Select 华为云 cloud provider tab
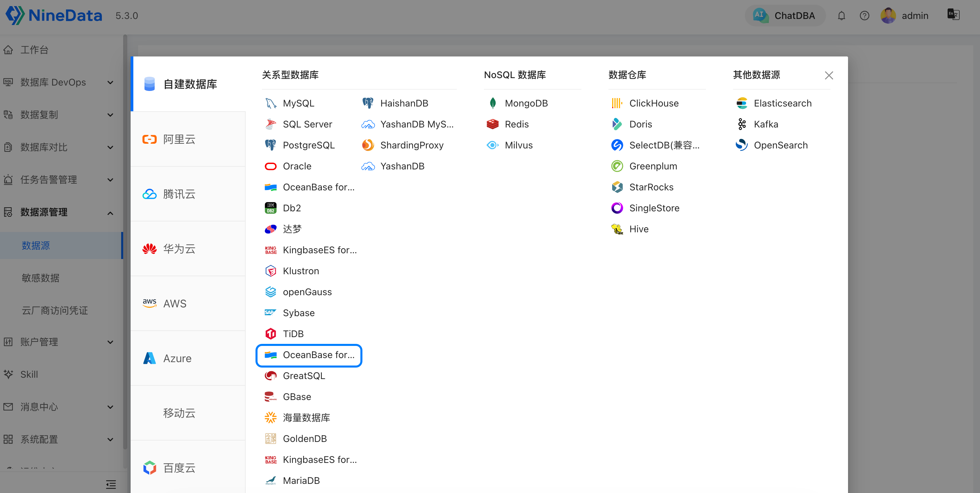This screenshot has width=980, height=493. click(188, 249)
